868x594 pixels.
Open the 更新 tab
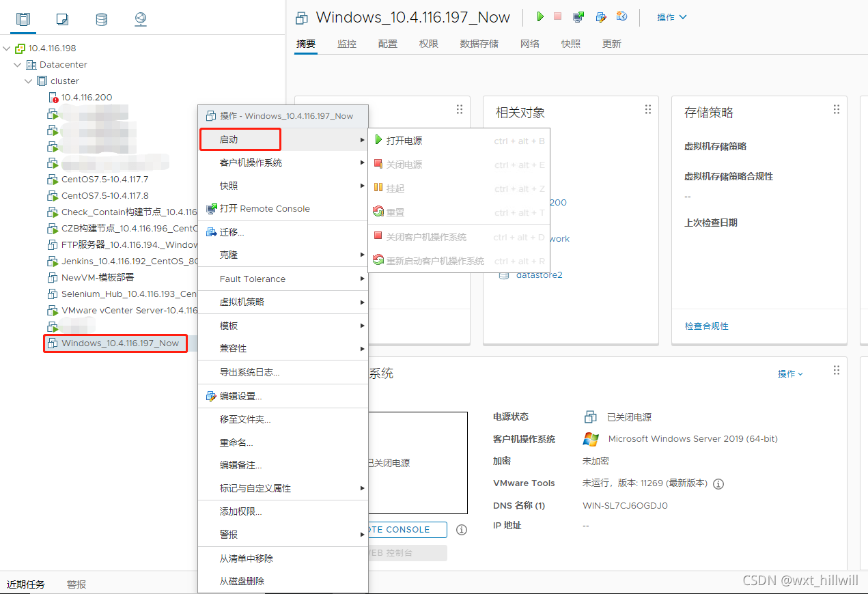point(612,44)
